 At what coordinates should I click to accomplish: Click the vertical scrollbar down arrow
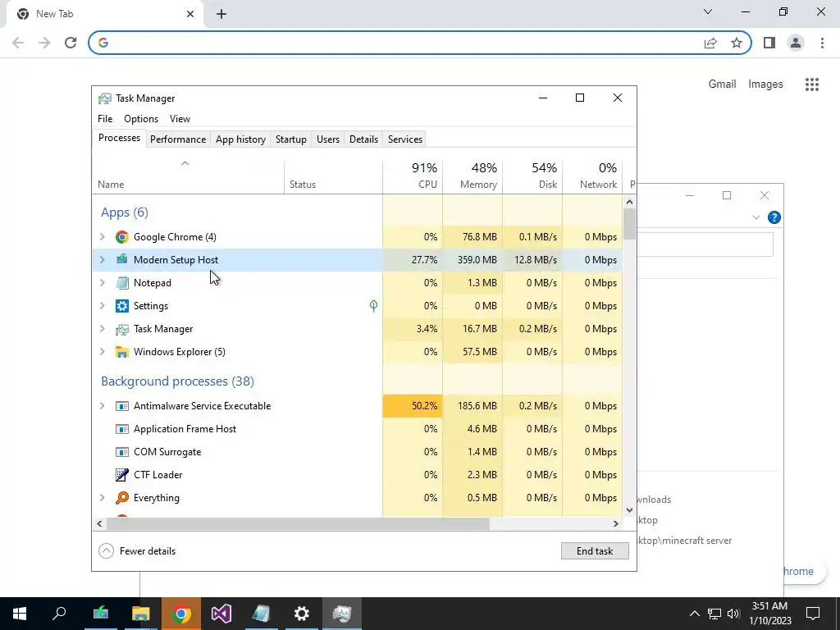click(x=629, y=510)
